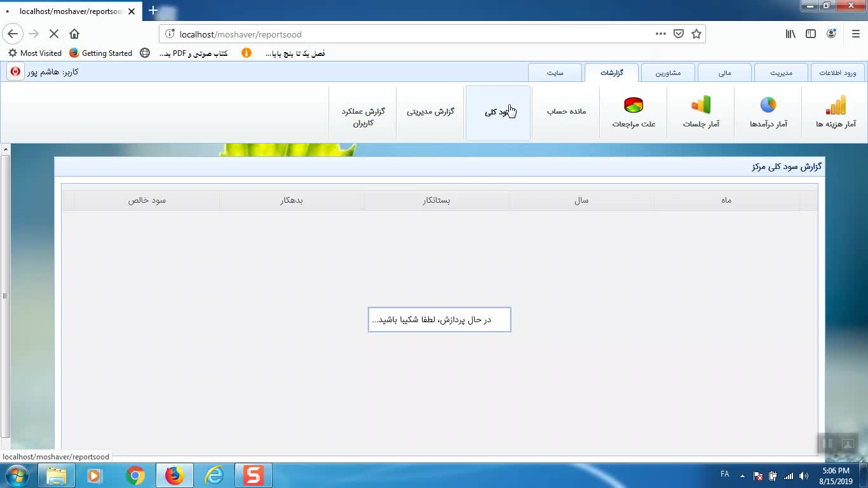Switch to the مالی tab
The width and height of the screenshot is (868, 488).
(724, 73)
